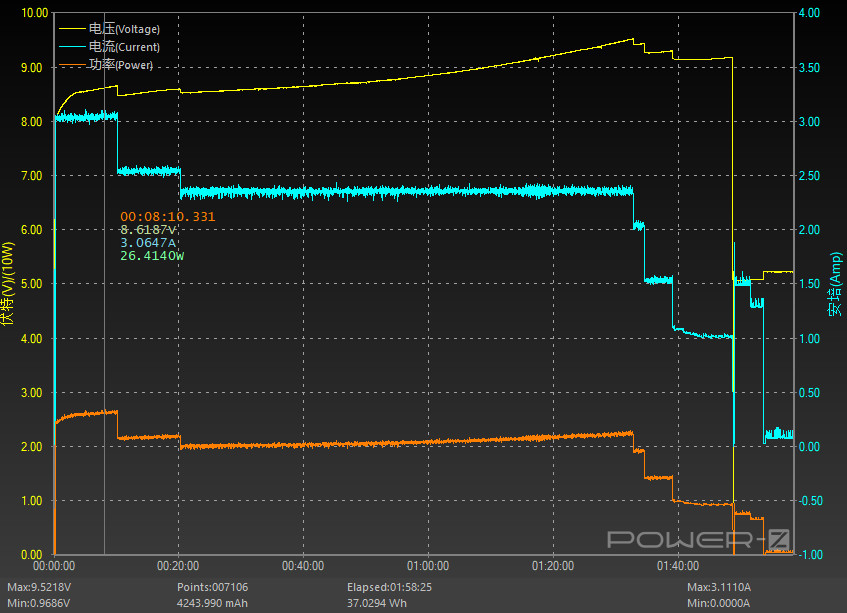Screen dimensions: 847x613
Task: Click the Elapsed:01:58:25 status entry
Action: click(389, 587)
